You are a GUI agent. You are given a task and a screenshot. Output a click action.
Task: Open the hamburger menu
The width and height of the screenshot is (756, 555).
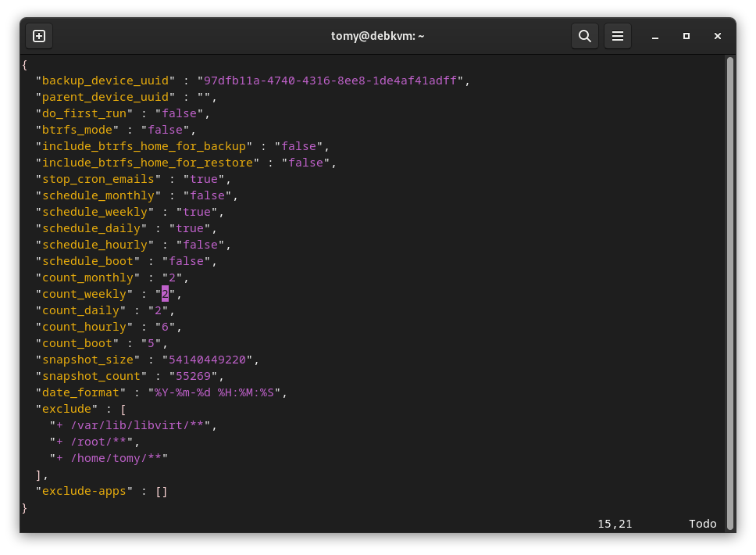click(617, 36)
